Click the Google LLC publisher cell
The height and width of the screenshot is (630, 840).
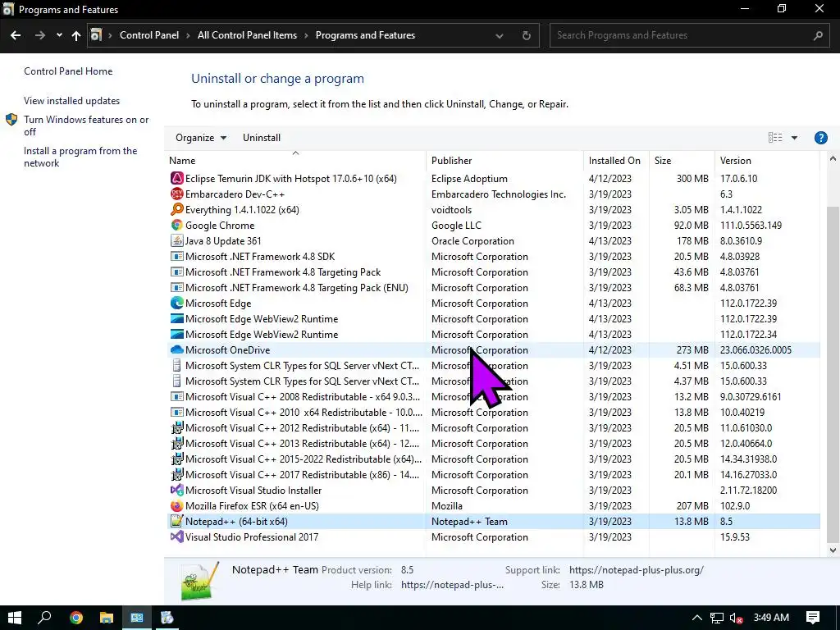[456, 226]
